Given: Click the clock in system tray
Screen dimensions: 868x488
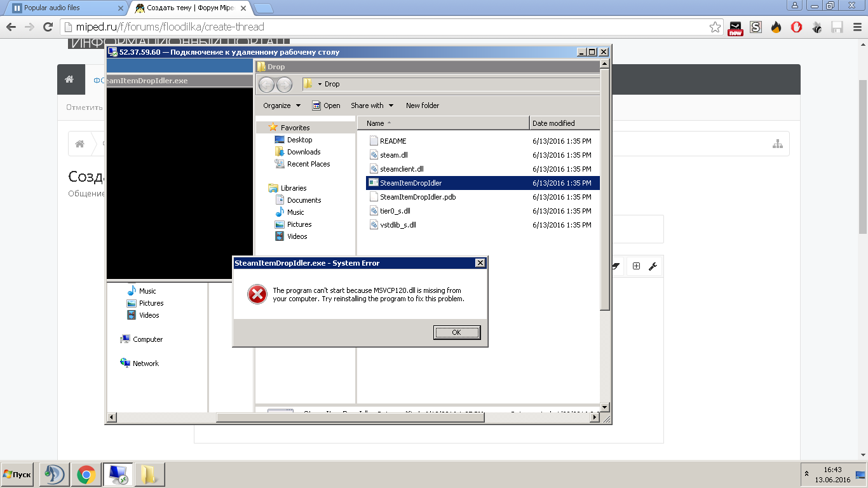Looking at the screenshot, I should (x=834, y=475).
